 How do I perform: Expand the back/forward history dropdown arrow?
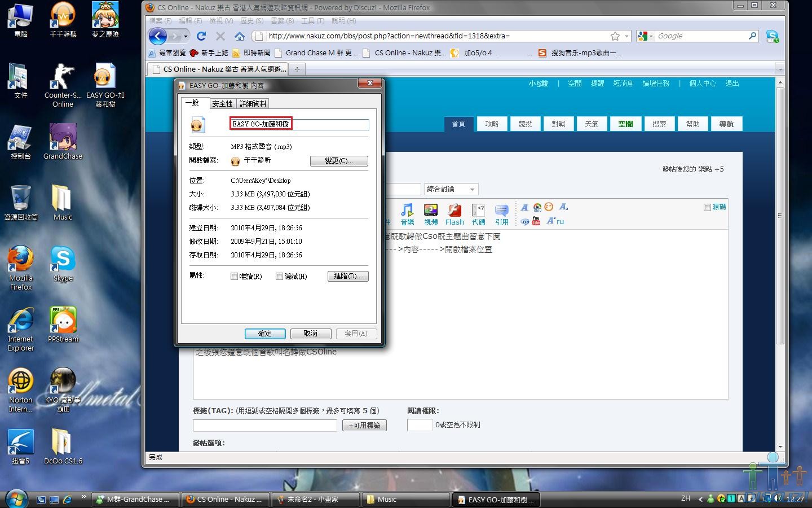tap(186, 36)
